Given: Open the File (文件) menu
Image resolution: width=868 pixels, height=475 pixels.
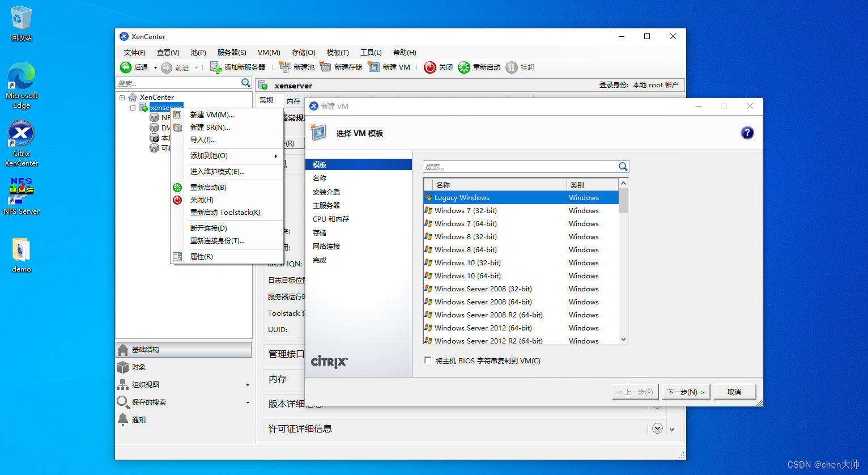Looking at the screenshot, I should (x=135, y=53).
